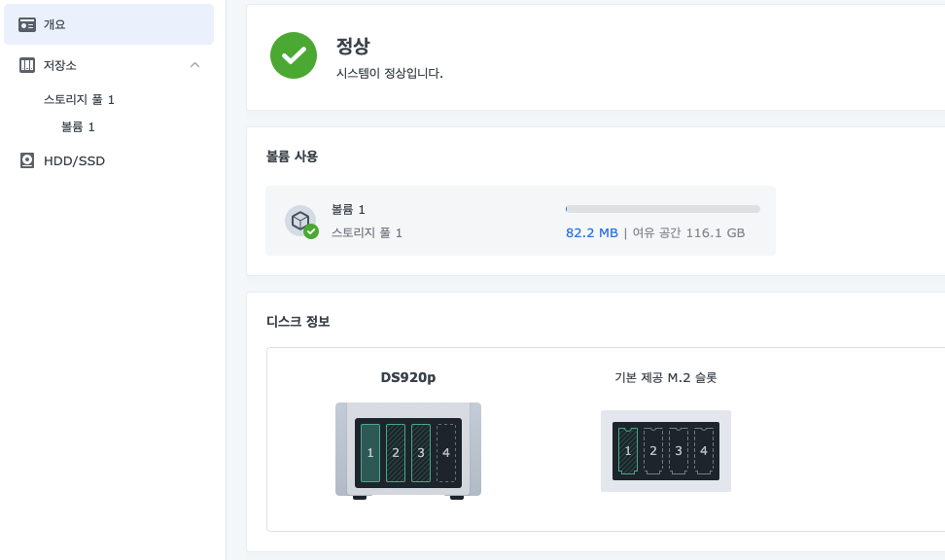Go to the HDD/SSD menu item
Screen dimensions: 945x560
(109, 161)
